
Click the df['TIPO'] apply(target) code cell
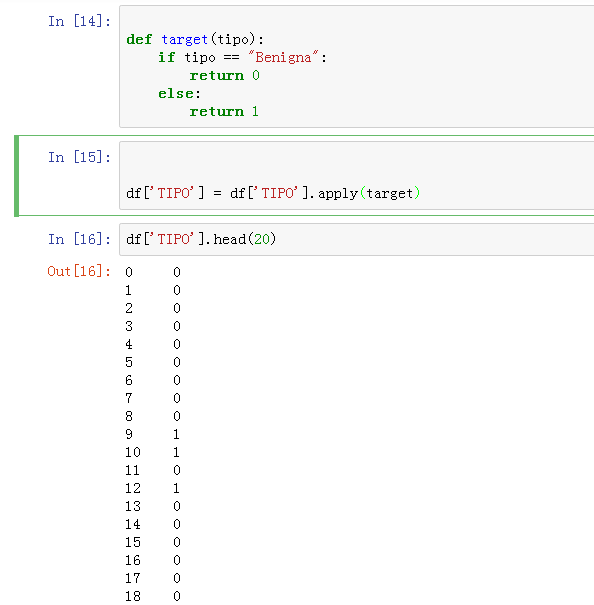(x=357, y=176)
